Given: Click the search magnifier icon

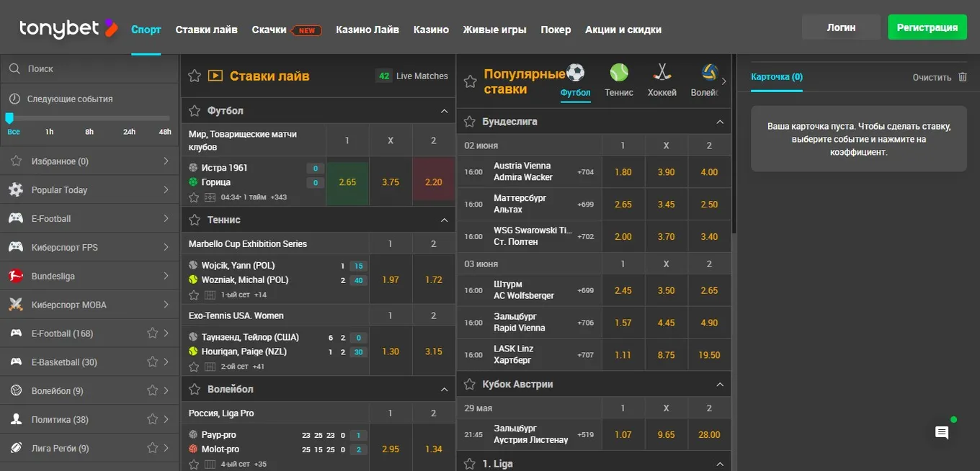Looking at the screenshot, I should pos(14,69).
